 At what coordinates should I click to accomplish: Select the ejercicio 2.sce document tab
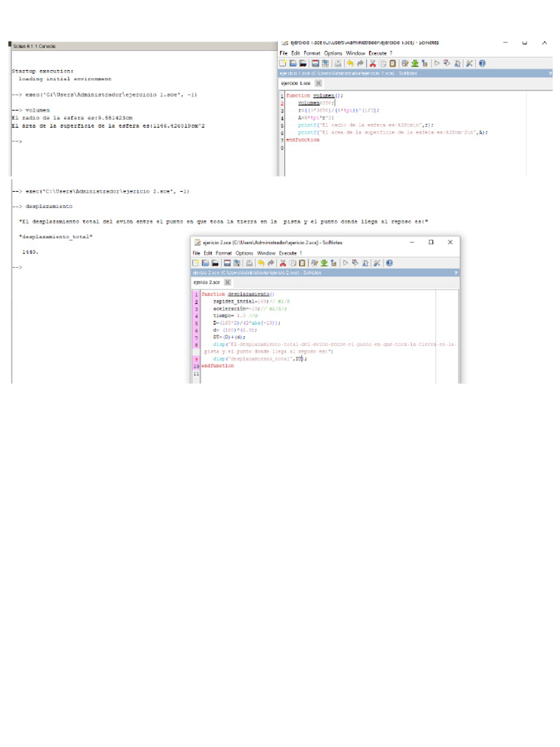point(206,282)
